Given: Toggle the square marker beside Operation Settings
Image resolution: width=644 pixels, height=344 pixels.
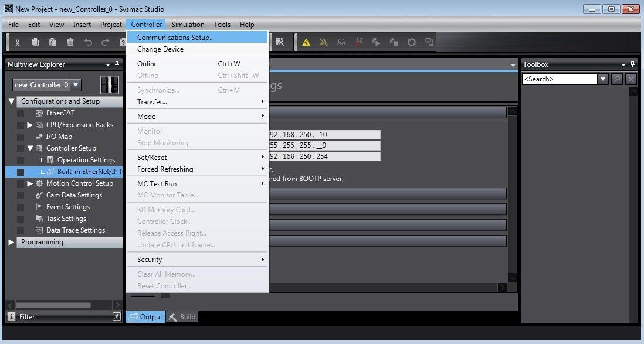Looking at the screenshot, I should click(20, 160).
